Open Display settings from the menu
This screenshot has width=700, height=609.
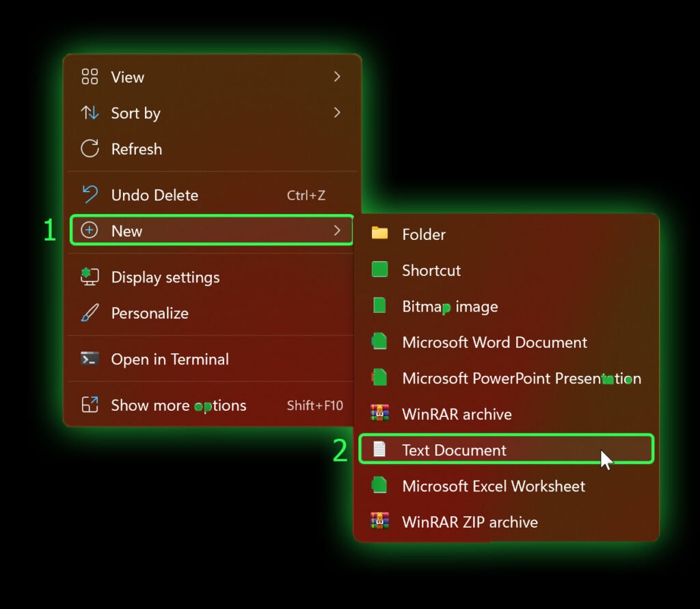click(x=211, y=276)
